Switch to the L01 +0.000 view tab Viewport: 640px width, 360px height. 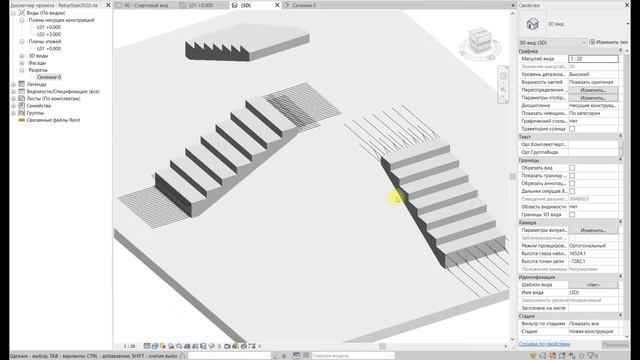coord(200,5)
